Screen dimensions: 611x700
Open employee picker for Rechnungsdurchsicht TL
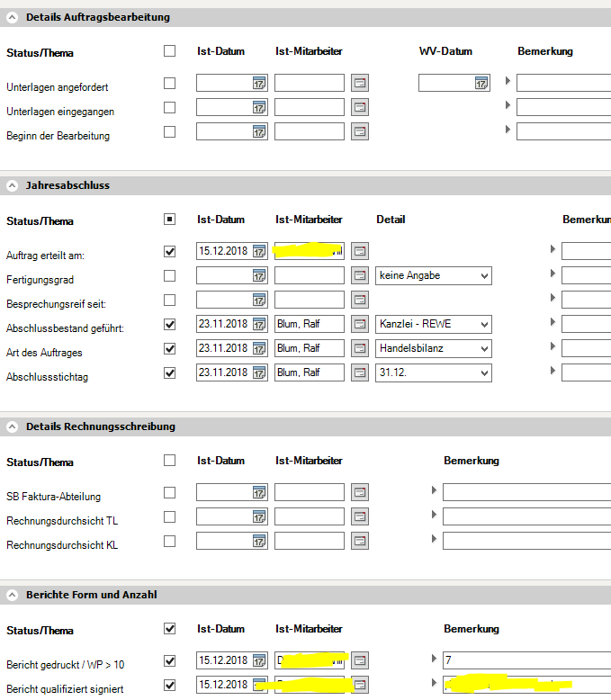pos(360,516)
